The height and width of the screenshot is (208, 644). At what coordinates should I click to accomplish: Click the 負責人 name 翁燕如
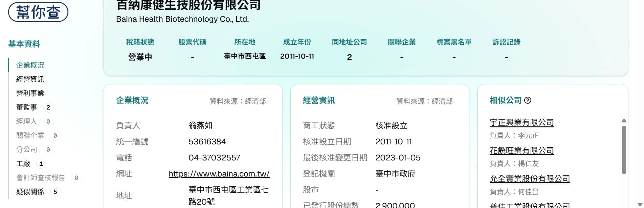[x=200, y=126]
